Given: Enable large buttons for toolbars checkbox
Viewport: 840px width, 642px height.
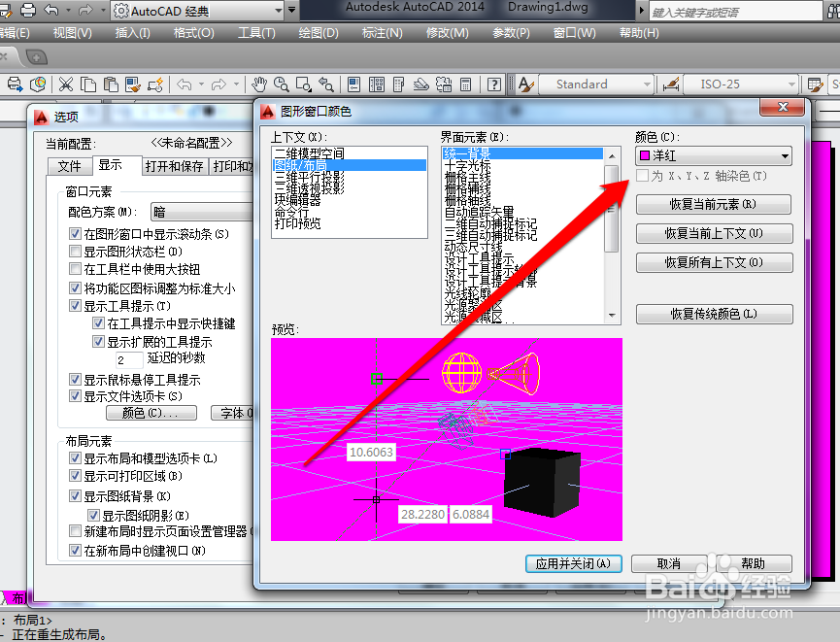Looking at the screenshot, I should click(x=76, y=269).
